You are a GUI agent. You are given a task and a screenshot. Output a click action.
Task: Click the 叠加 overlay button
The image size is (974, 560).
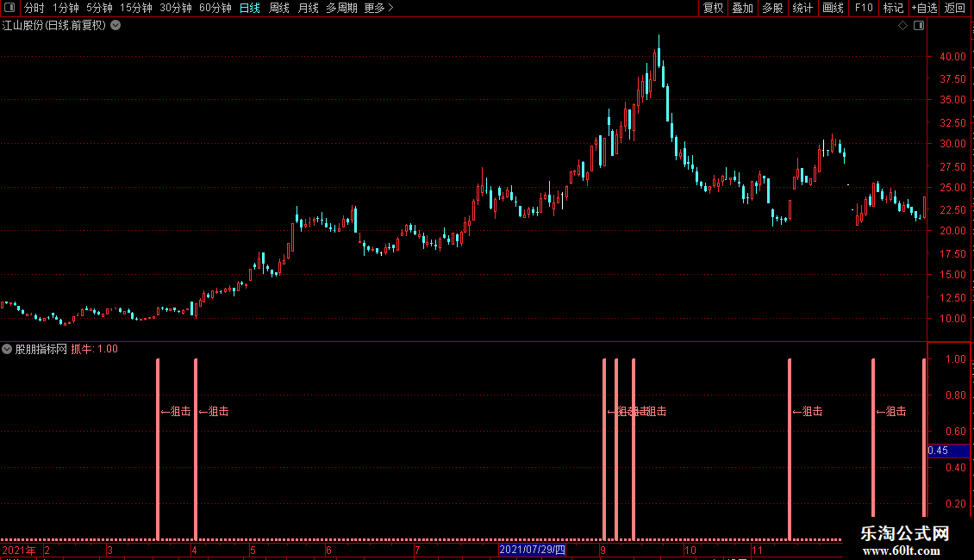point(742,8)
